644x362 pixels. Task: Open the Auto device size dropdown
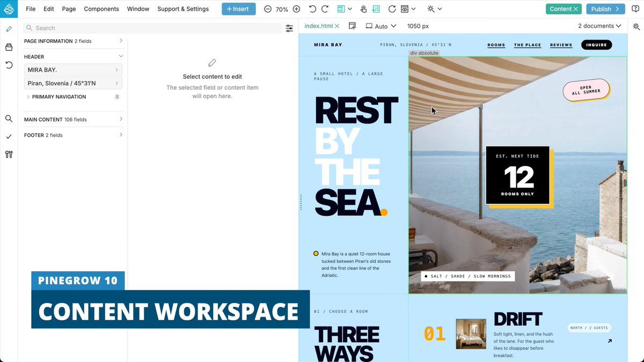coord(381,26)
